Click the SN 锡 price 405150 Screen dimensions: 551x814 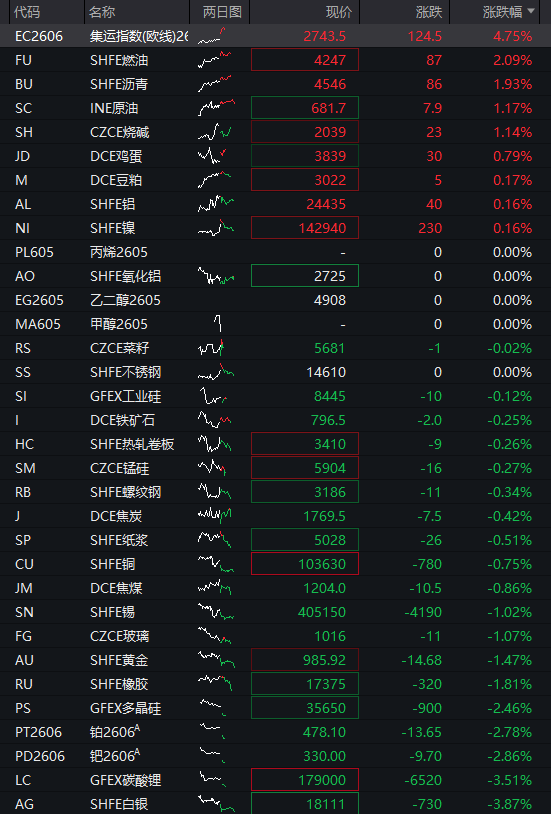click(x=322, y=612)
